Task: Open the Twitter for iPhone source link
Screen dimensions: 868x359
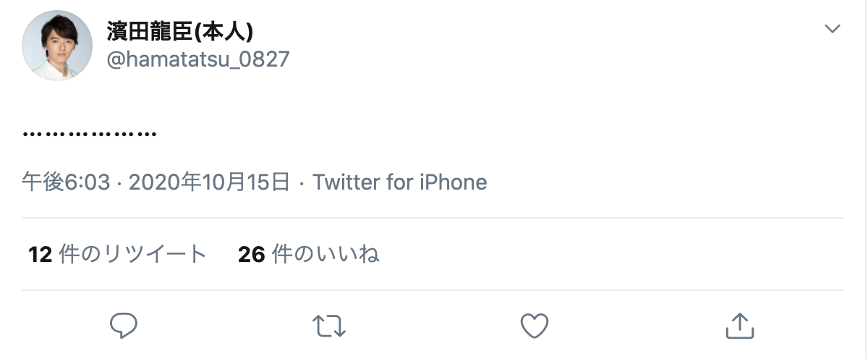Action: pyautogui.click(x=399, y=182)
